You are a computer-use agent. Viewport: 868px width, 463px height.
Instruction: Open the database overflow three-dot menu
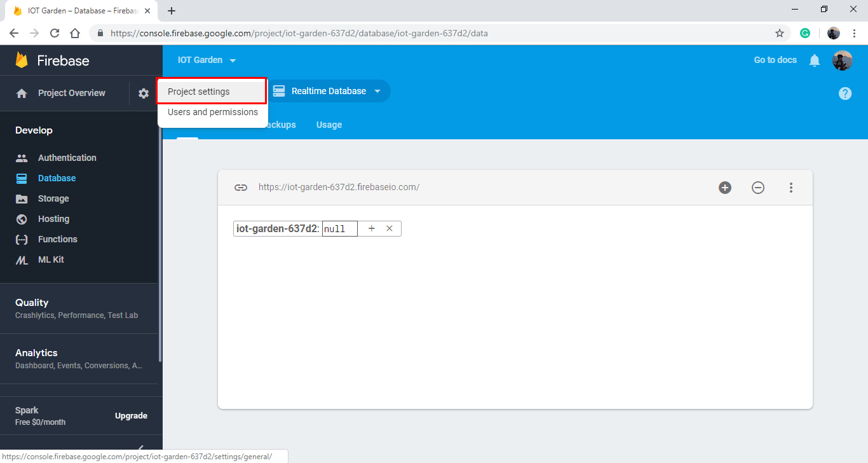coord(791,187)
